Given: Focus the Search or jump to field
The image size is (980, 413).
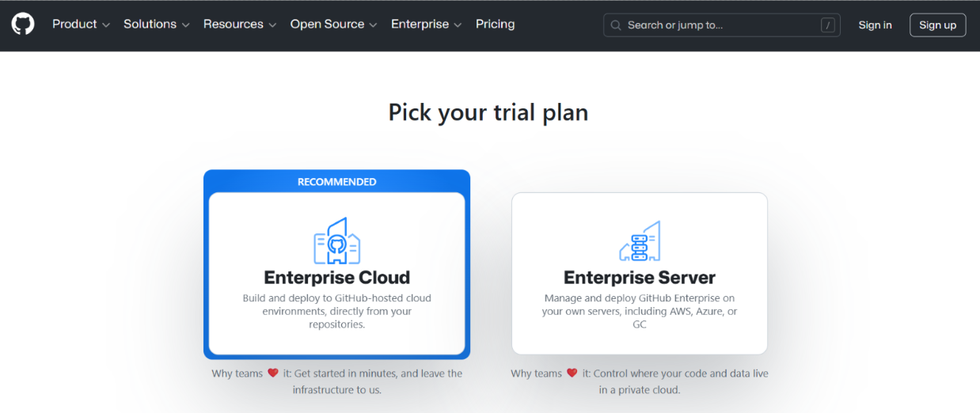Looking at the screenshot, I should [x=722, y=25].
